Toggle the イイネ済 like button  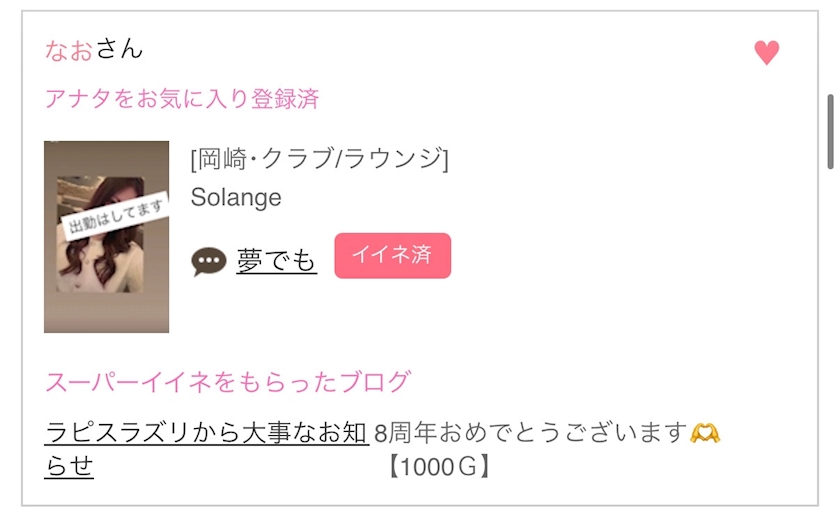coord(392,256)
